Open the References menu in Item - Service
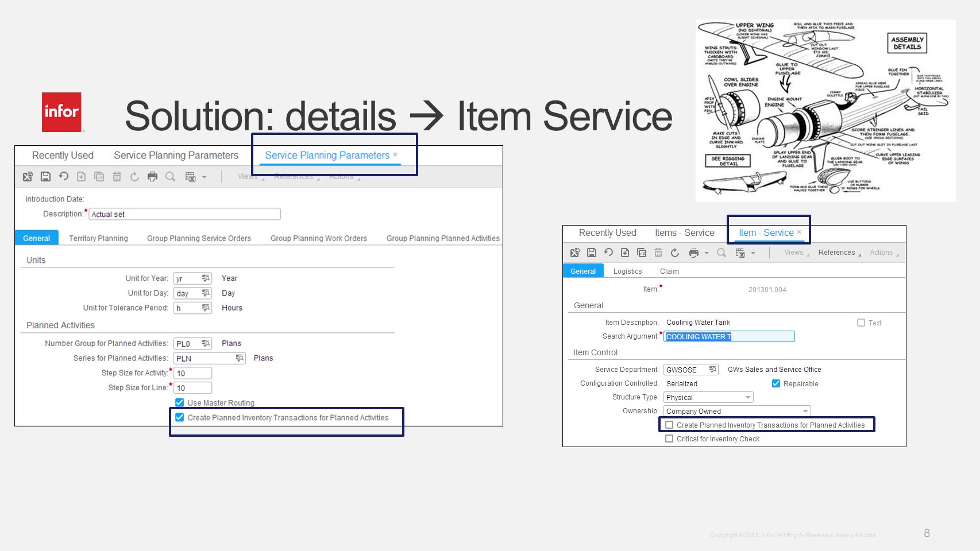The height and width of the screenshot is (551, 980). [x=839, y=253]
